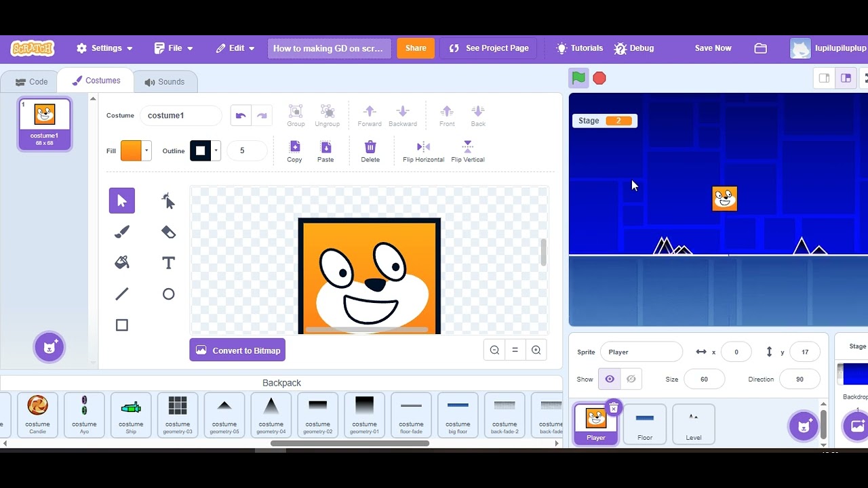Open the Tutorials menu item

coord(579,48)
